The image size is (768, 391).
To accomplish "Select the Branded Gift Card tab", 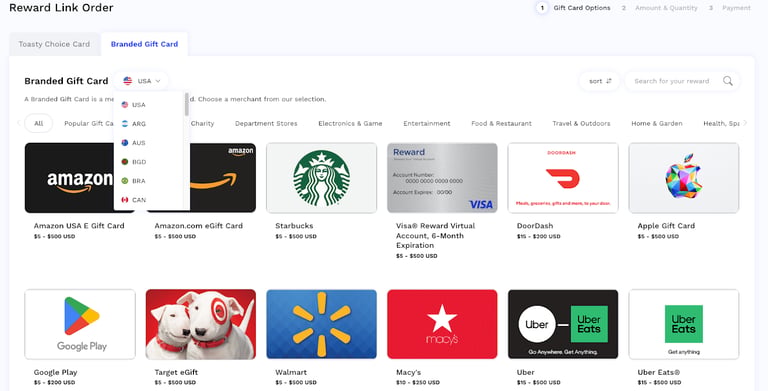I will click(x=144, y=44).
